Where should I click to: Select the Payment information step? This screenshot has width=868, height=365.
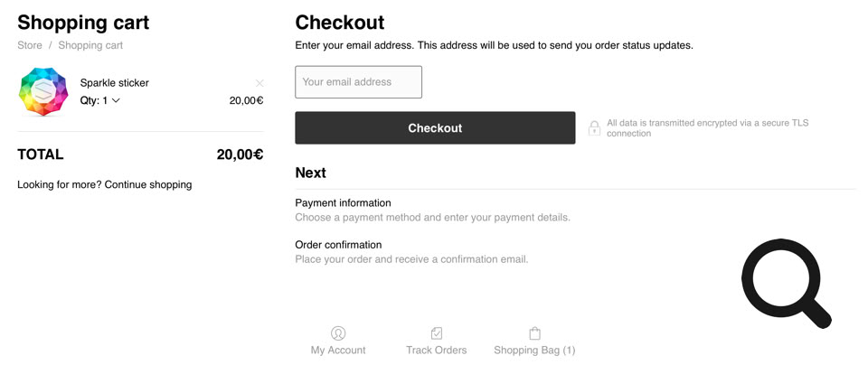tap(343, 203)
